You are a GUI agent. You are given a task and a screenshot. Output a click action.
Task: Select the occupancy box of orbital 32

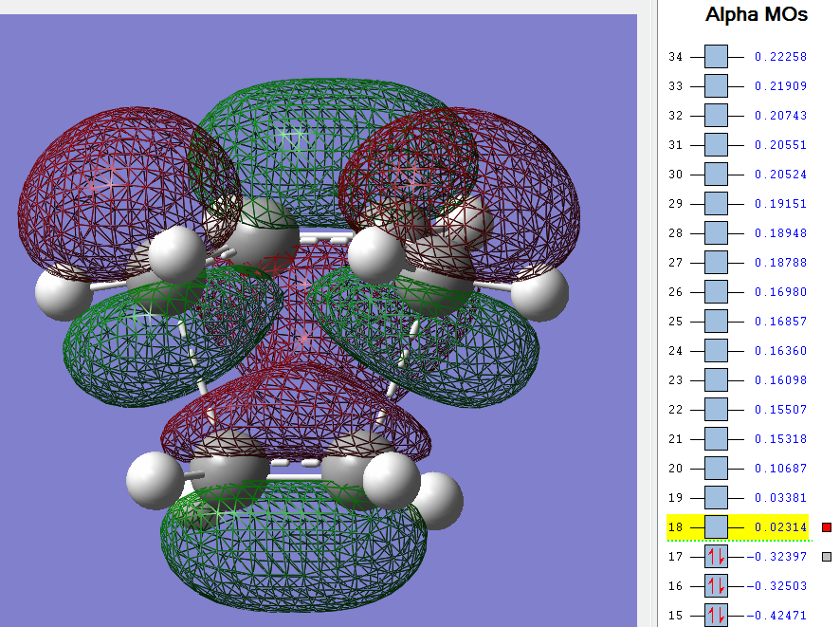716,115
